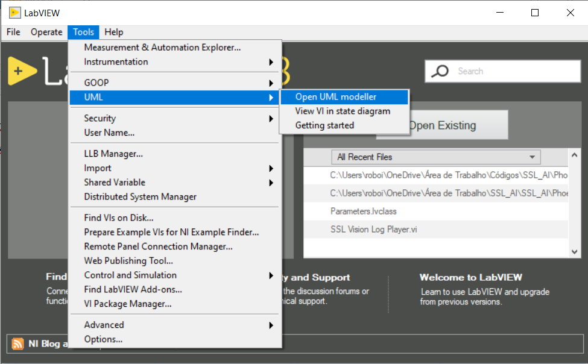Launch Measurement & Automation Explorer
The image size is (588, 364).
(x=175, y=48)
